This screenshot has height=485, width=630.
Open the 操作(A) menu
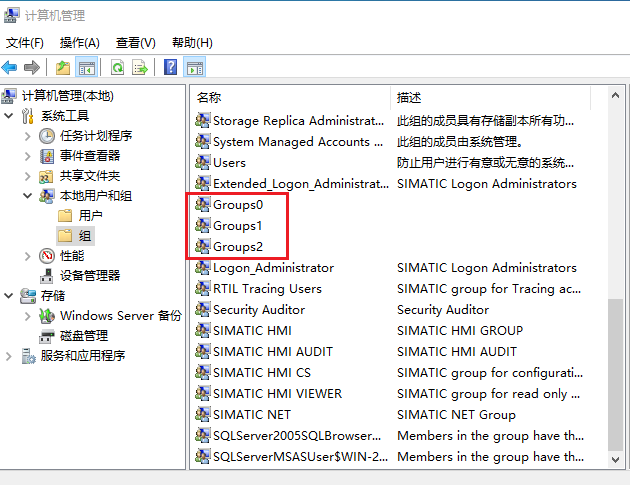(79, 43)
